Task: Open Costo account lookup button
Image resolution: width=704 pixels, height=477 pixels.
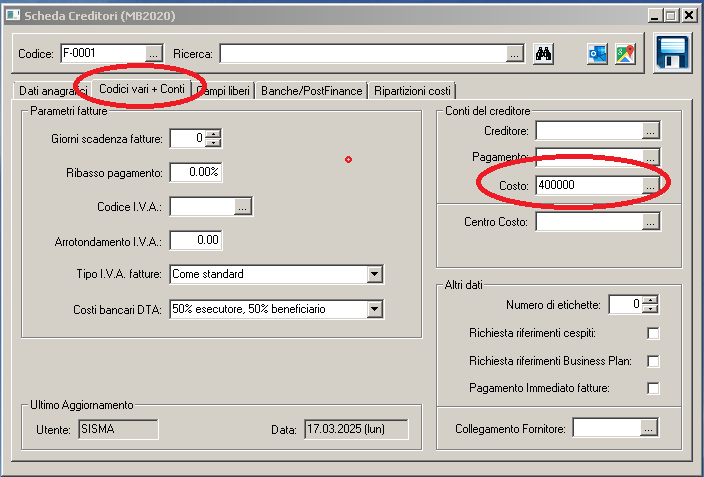Action: pyautogui.click(x=650, y=185)
